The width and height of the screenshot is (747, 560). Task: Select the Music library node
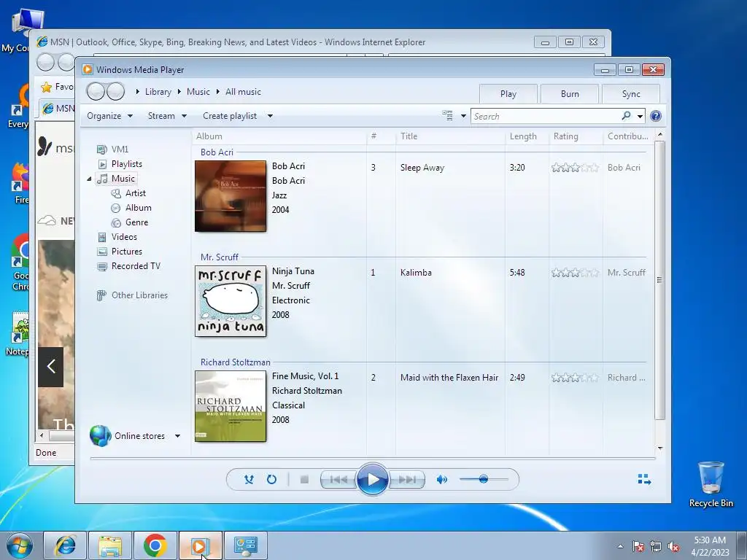[116, 179]
